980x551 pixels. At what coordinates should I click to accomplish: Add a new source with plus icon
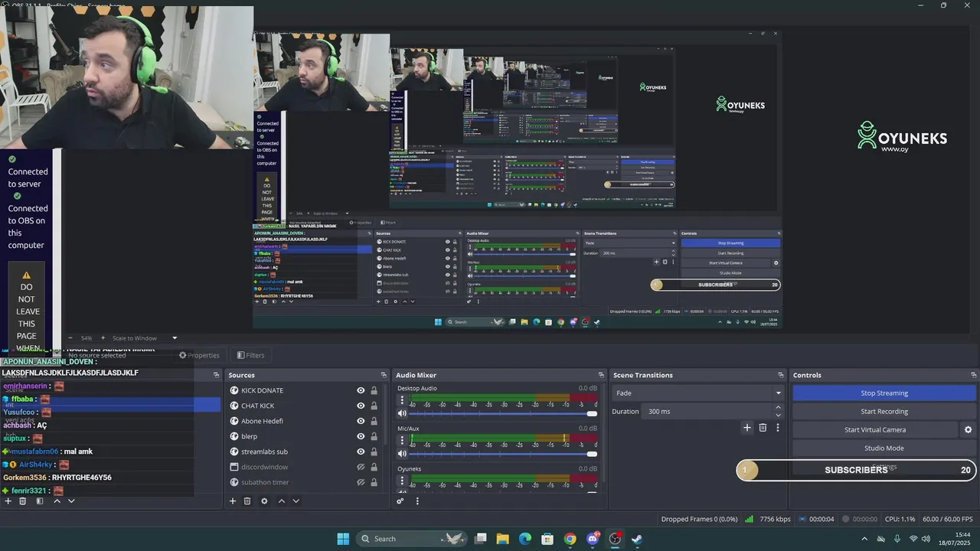(x=233, y=501)
